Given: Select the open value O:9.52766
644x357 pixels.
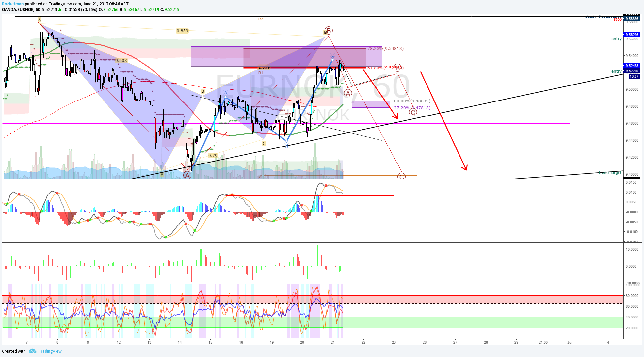Looking at the screenshot, I should click(x=109, y=9).
